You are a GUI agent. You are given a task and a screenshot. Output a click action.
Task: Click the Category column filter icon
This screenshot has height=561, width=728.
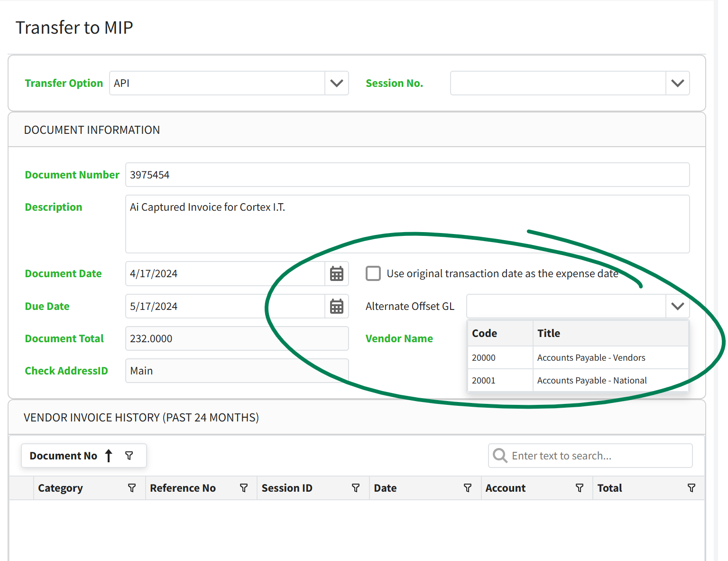coord(132,488)
